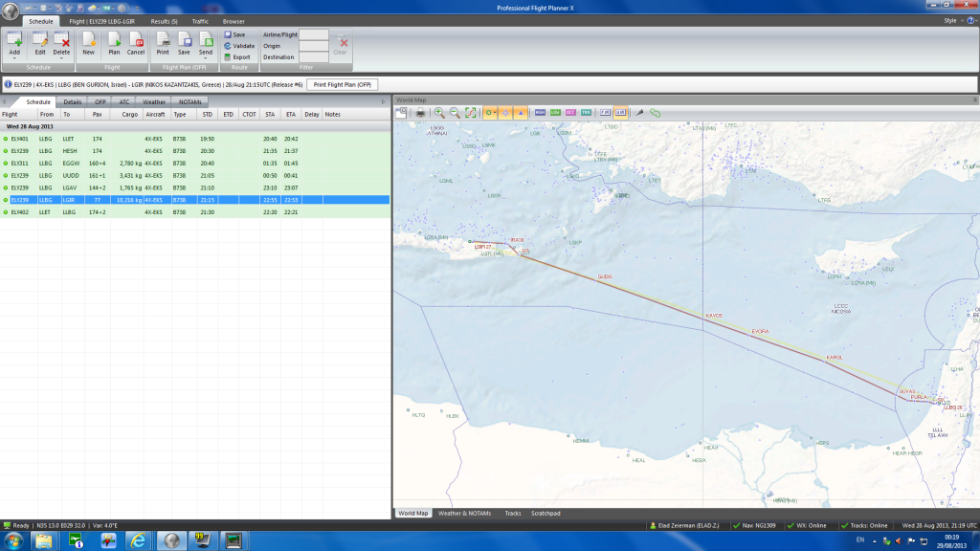
Task: Open the Add schedule dropdown
Action: click(14, 59)
